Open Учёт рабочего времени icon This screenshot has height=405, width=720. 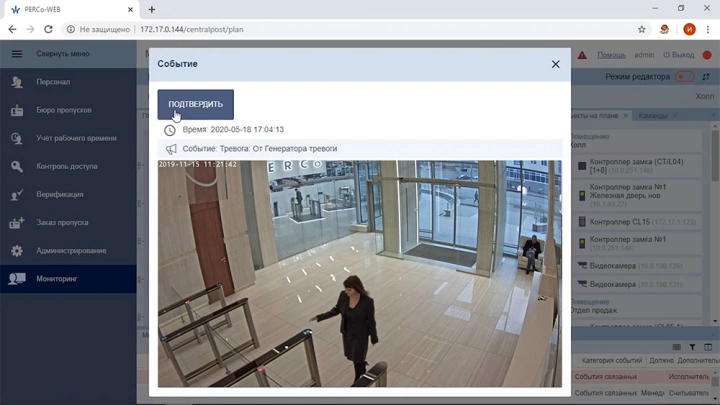[x=17, y=138]
